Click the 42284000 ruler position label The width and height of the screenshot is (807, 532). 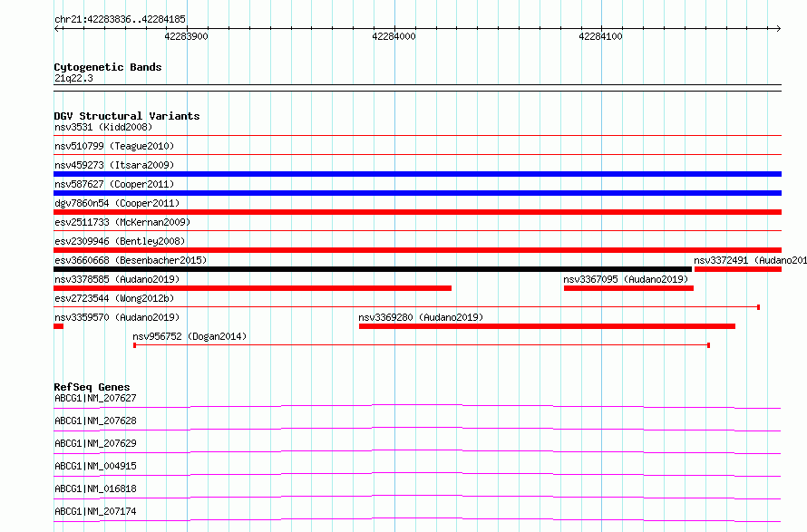[394, 36]
